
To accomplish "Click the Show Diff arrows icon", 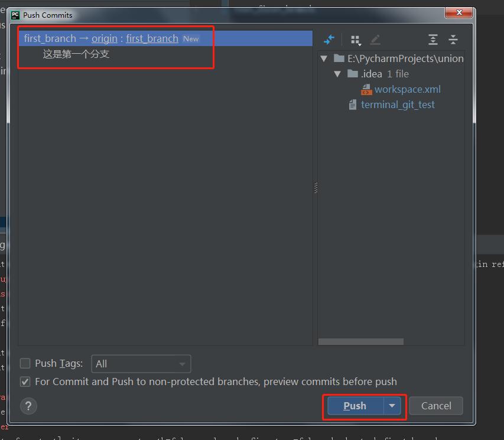I will [x=329, y=40].
